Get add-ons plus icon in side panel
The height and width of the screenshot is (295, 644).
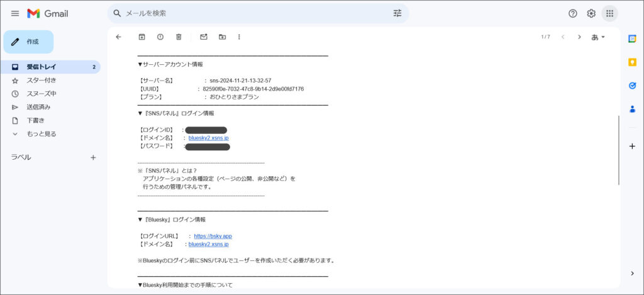633,147
